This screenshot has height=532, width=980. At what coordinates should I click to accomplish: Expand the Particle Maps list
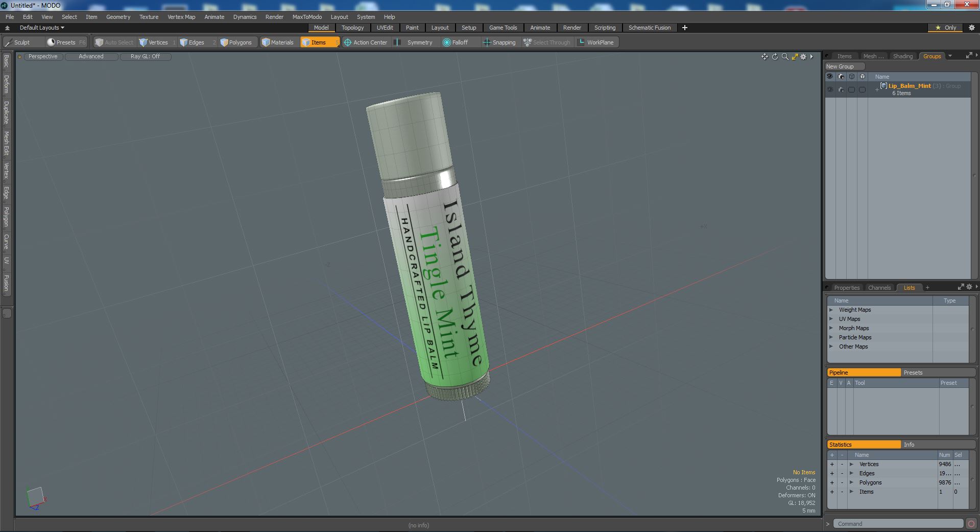(x=831, y=337)
